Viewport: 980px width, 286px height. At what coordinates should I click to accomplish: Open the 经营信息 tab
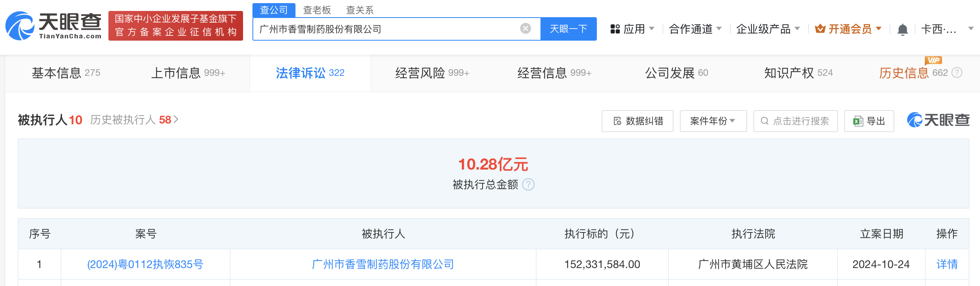coord(554,73)
